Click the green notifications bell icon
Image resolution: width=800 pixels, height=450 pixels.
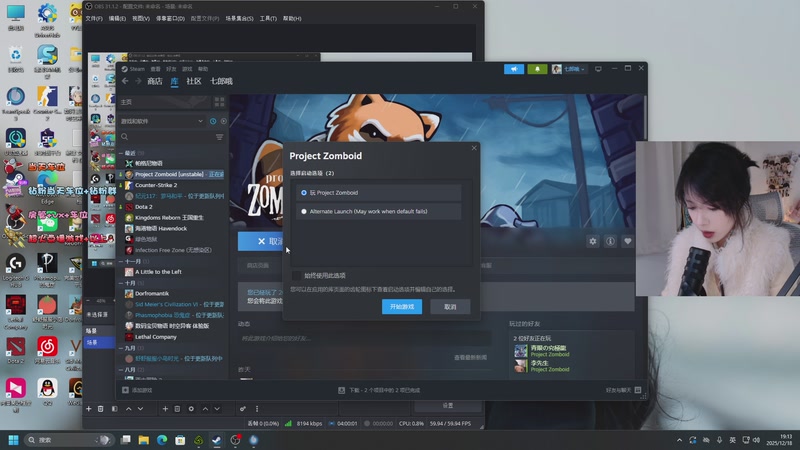[537, 69]
